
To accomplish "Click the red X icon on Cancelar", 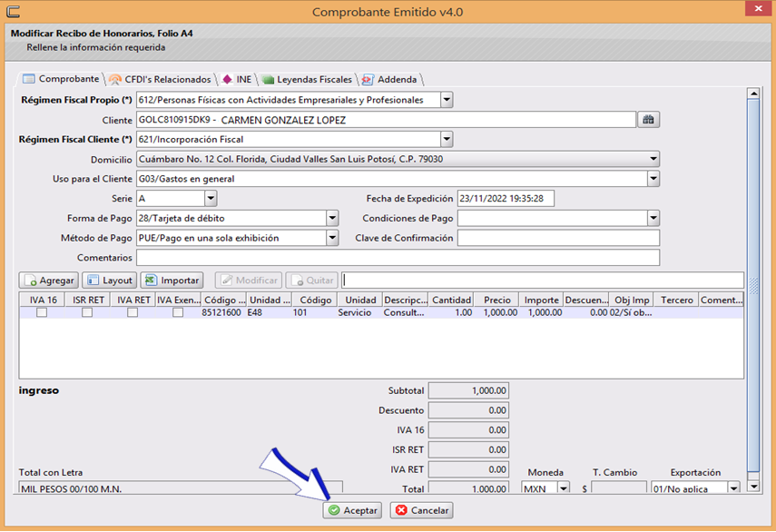I will pyautogui.click(x=401, y=510).
